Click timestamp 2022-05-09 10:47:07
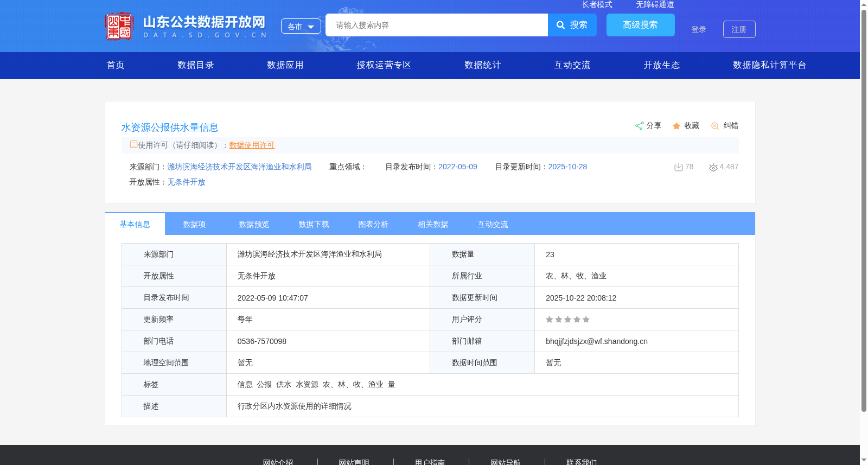The height and width of the screenshot is (465, 868). coord(273,298)
